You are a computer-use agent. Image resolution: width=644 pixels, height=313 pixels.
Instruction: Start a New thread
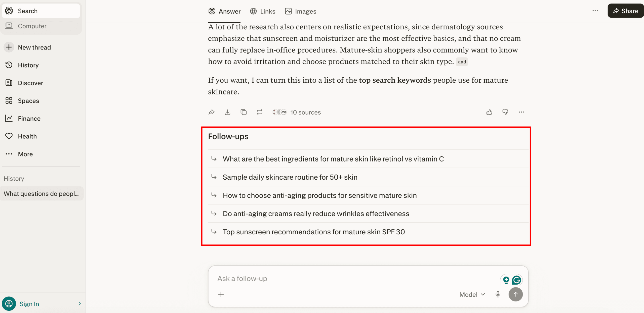click(34, 47)
